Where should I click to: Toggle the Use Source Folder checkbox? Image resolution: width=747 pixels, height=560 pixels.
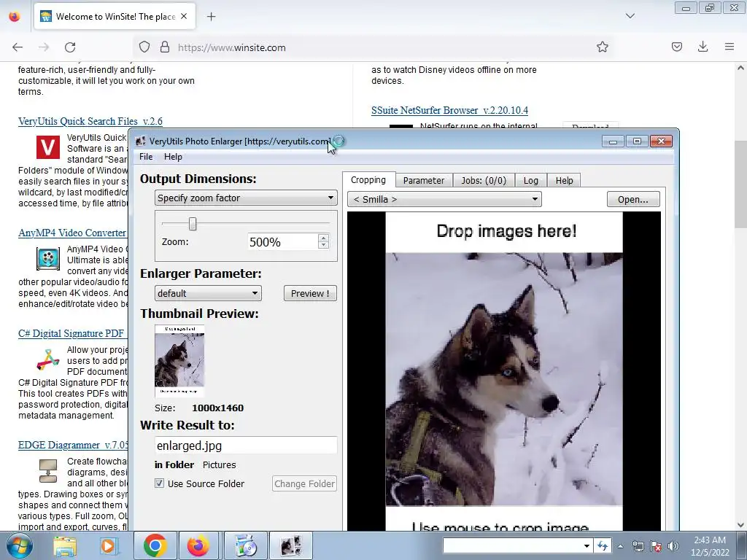coord(159,483)
